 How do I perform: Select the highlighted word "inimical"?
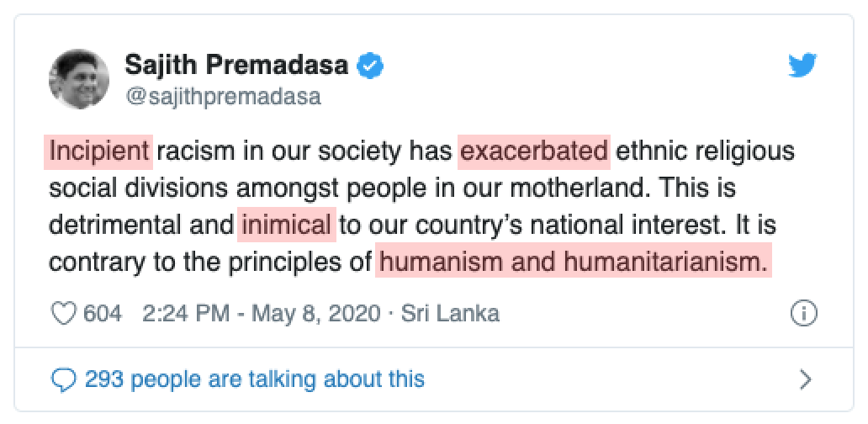[287, 225]
